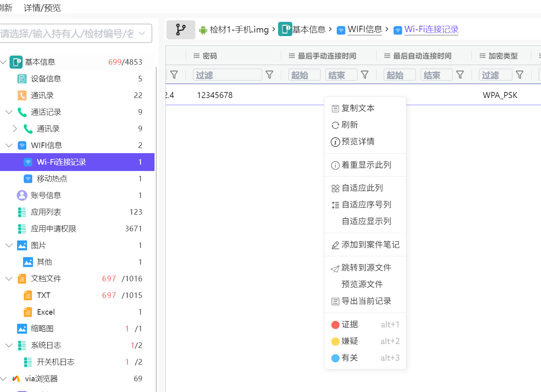Click the 开关机日志 list icon
Image resolution: width=541 pixels, height=392 pixels.
28,362
